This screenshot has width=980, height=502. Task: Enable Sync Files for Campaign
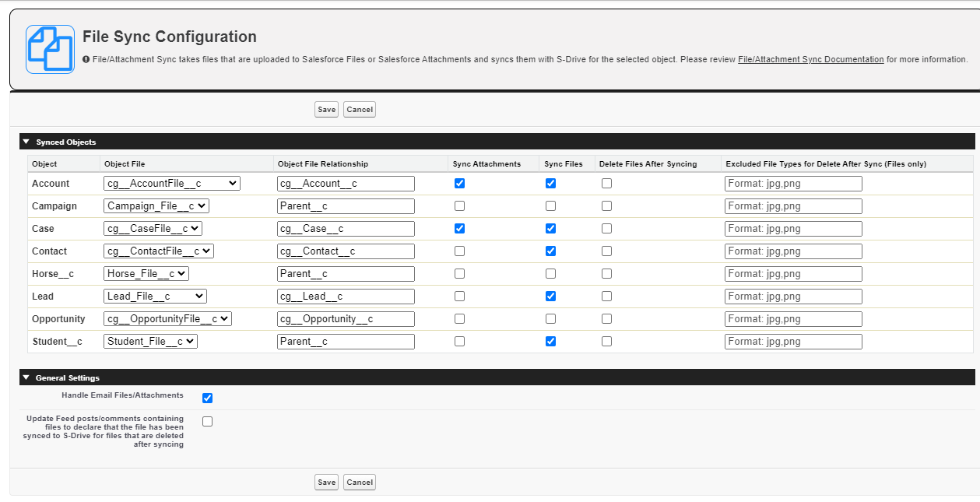pos(550,206)
